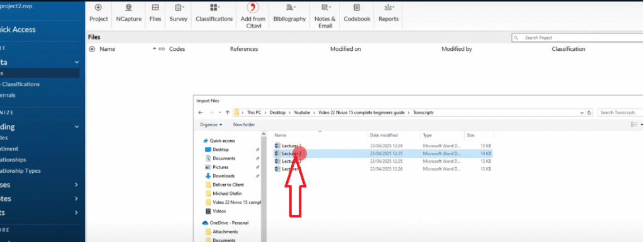The height and width of the screenshot is (242, 644).
Task: Click navigation pane scrollbar up arrow
Action: click(x=264, y=134)
